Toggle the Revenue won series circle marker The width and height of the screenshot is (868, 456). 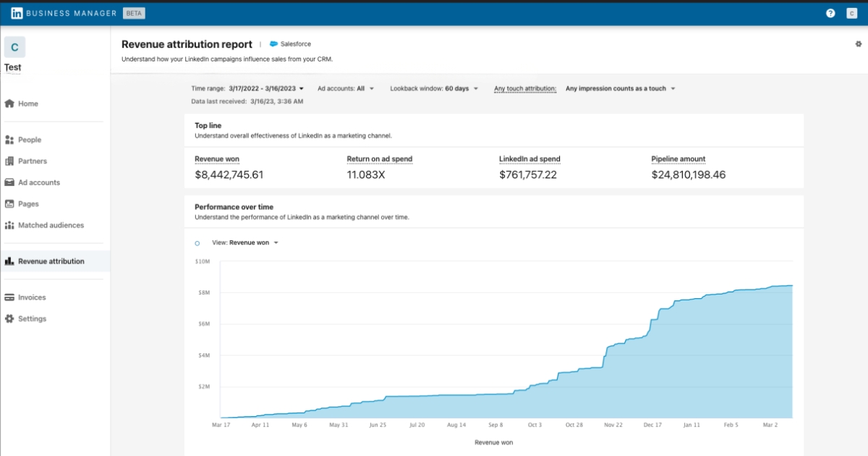pyautogui.click(x=197, y=243)
